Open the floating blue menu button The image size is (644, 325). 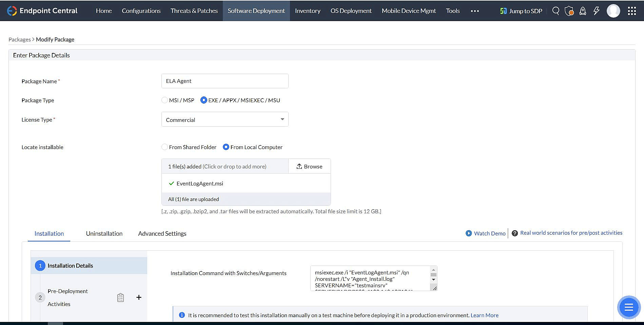629,307
